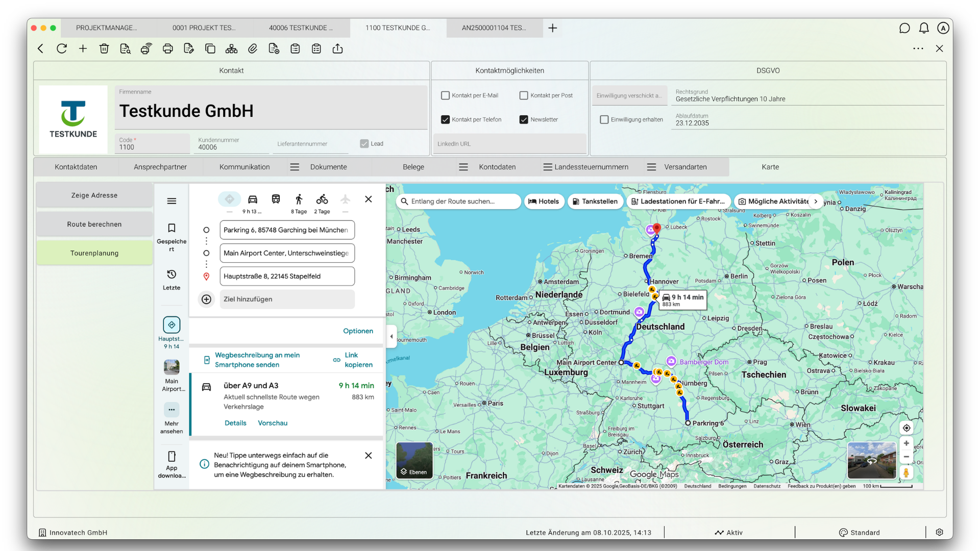The image size is (980, 551).
Task: Open the three-dots overflow menu
Action: 918,48
